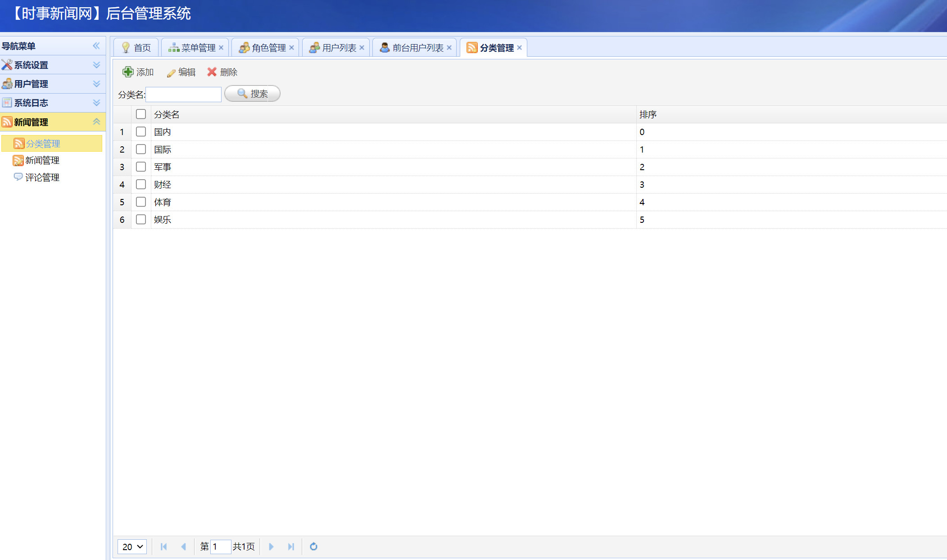Go to previous page in pager
This screenshot has width=947, height=560.
pos(183,546)
